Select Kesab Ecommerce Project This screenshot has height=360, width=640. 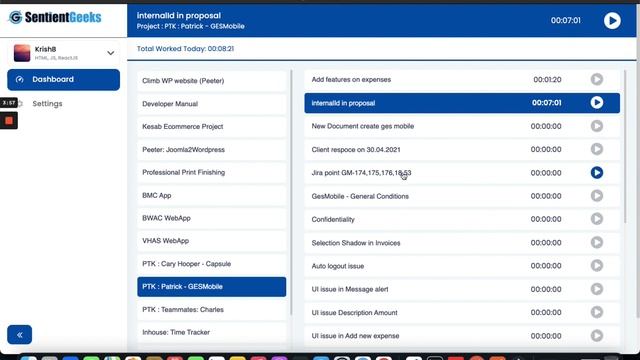(x=211, y=127)
